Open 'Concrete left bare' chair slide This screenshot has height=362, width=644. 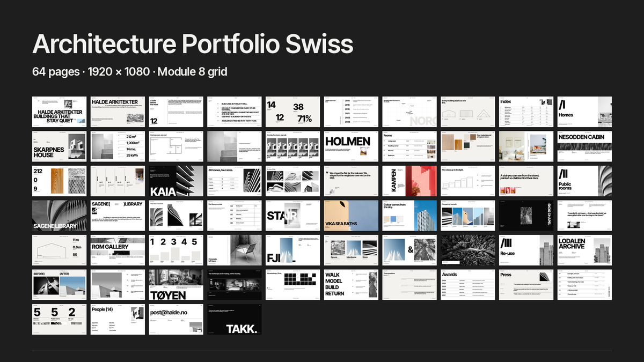[235, 250]
